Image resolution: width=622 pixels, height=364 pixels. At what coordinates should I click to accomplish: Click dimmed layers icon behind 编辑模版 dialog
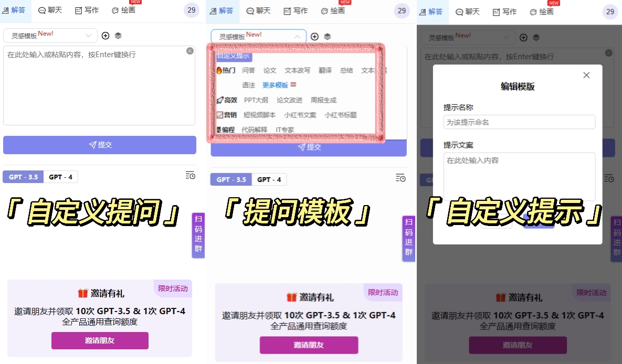point(536,38)
